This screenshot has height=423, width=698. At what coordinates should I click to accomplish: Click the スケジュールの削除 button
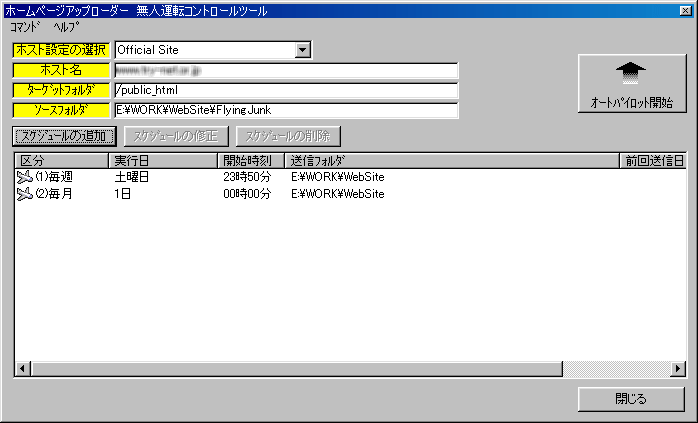point(289,136)
